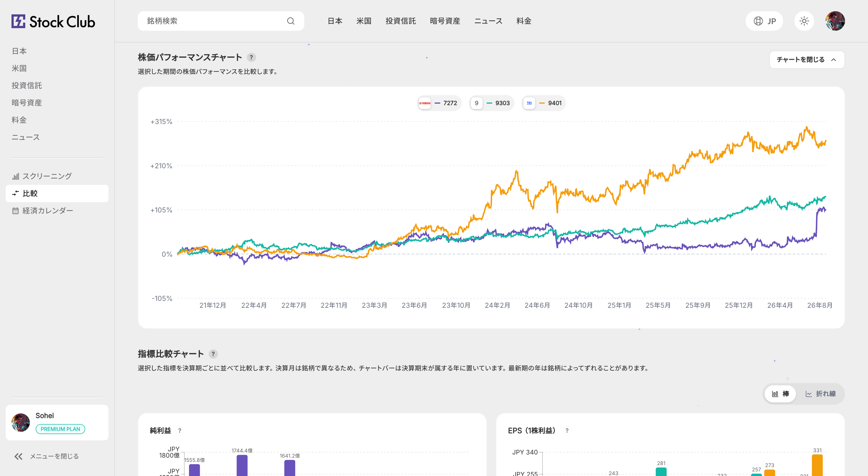
Task: Open 料金 in the top navigation
Action: point(524,21)
